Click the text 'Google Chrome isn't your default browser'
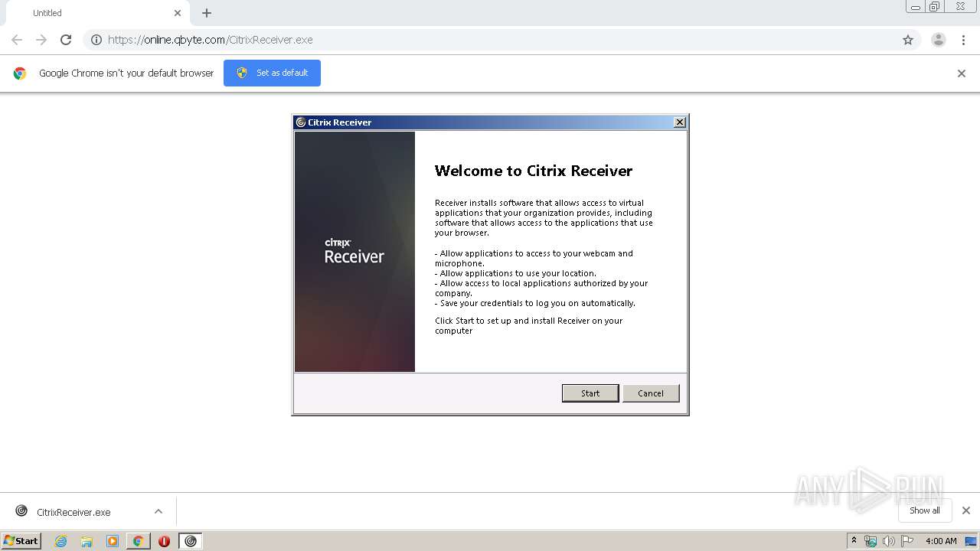This screenshot has width=980, height=551. pos(126,73)
